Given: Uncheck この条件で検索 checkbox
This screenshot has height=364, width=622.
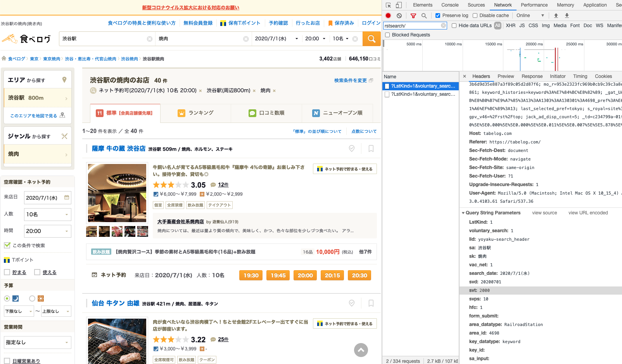Looking at the screenshot, I should pyautogui.click(x=7, y=245).
